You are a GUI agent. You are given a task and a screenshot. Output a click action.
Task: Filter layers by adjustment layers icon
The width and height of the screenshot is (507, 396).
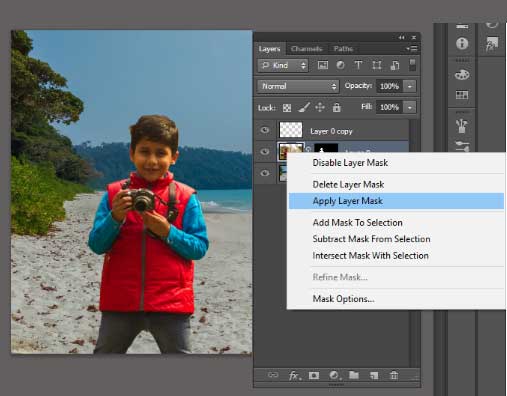point(340,65)
